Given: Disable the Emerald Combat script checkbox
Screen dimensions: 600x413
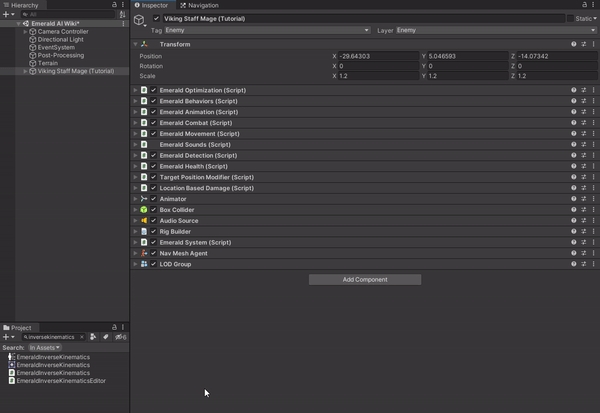Looking at the screenshot, I should pyautogui.click(x=153, y=123).
